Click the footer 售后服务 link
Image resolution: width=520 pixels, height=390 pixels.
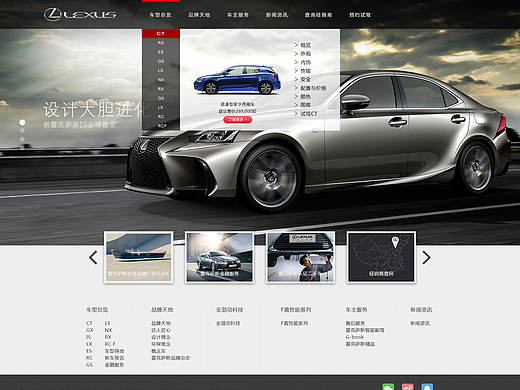point(355,323)
